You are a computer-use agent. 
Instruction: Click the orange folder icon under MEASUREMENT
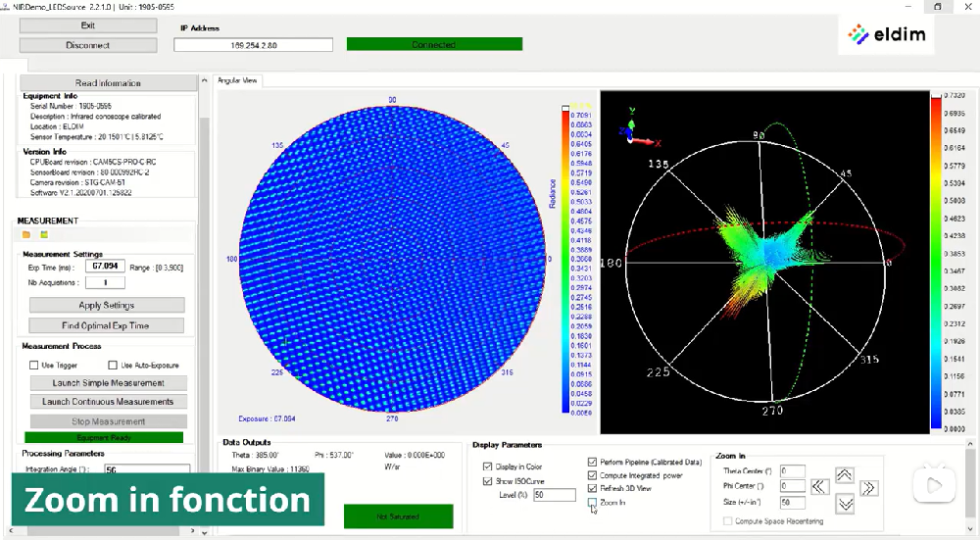[26, 235]
